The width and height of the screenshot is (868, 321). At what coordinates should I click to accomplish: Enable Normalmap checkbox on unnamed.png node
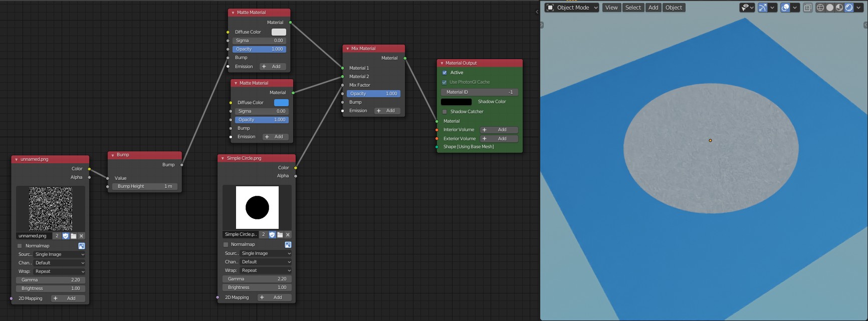[20, 246]
